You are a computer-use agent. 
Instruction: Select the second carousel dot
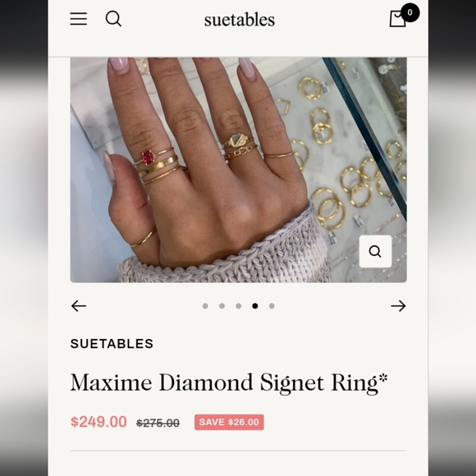point(222,306)
